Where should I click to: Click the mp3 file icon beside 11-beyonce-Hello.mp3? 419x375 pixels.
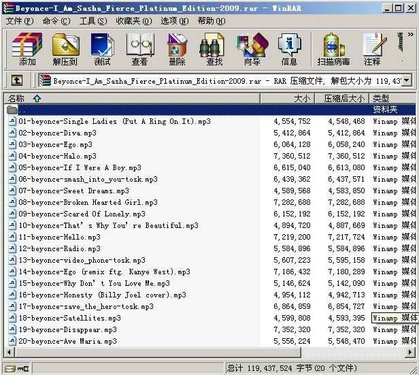12,237
